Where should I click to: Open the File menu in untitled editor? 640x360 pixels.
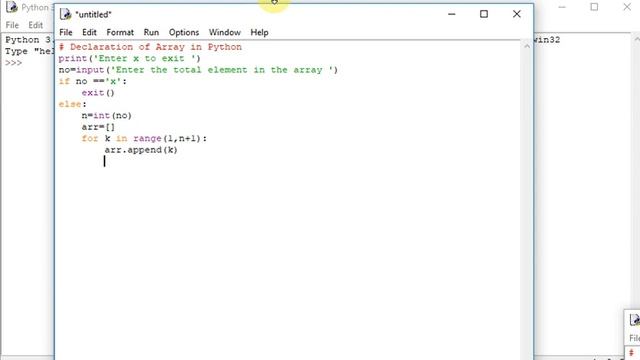click(x=66, y=32)
